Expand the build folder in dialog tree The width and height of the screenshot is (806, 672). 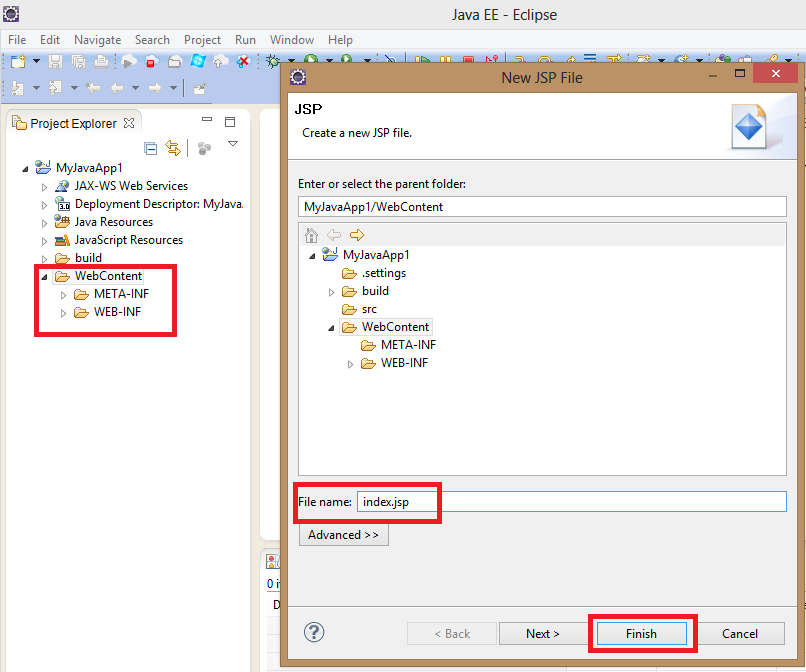point(333,291)
